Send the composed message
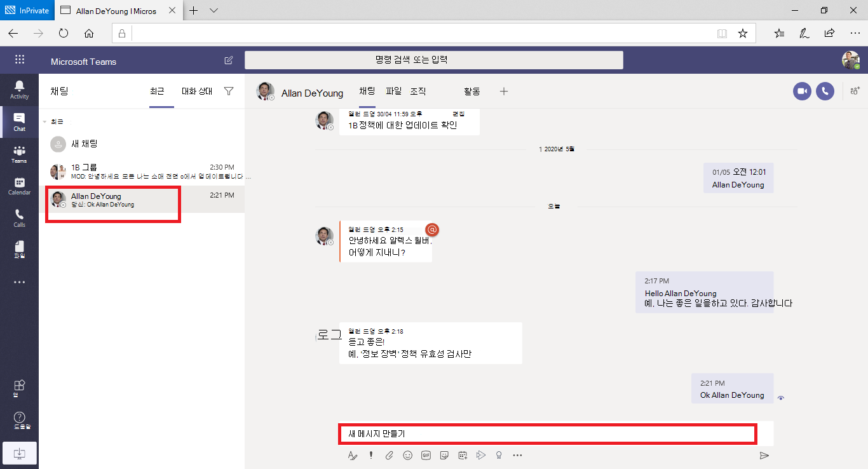This screenshot has height=469, width=868. (x=764, y=455)
